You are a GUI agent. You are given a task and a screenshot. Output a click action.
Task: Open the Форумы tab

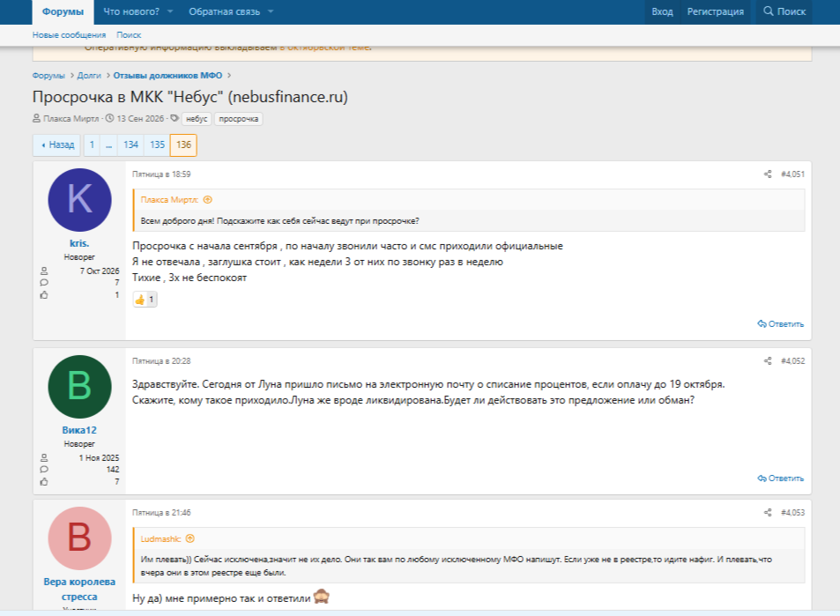coord(63,11)
